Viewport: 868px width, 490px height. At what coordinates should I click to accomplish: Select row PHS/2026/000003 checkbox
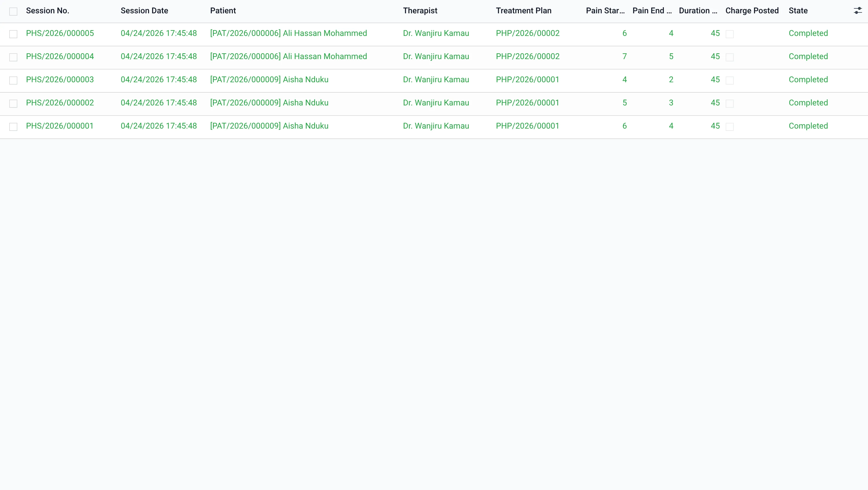click(x=13, y=80)
